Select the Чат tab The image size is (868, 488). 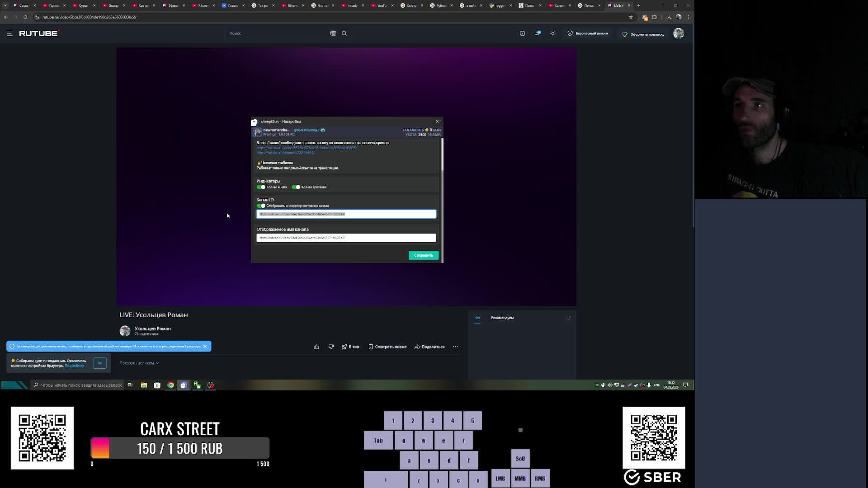pos(477,318)
